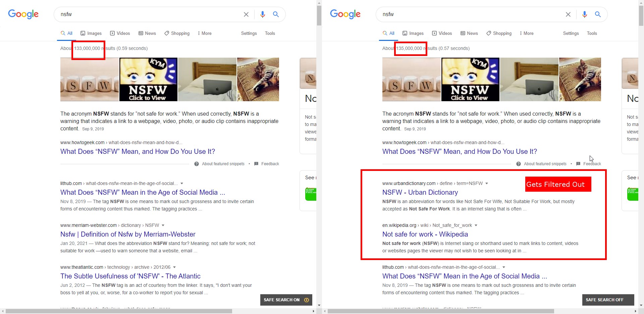Open the Images tab in left window

[91, 33]
